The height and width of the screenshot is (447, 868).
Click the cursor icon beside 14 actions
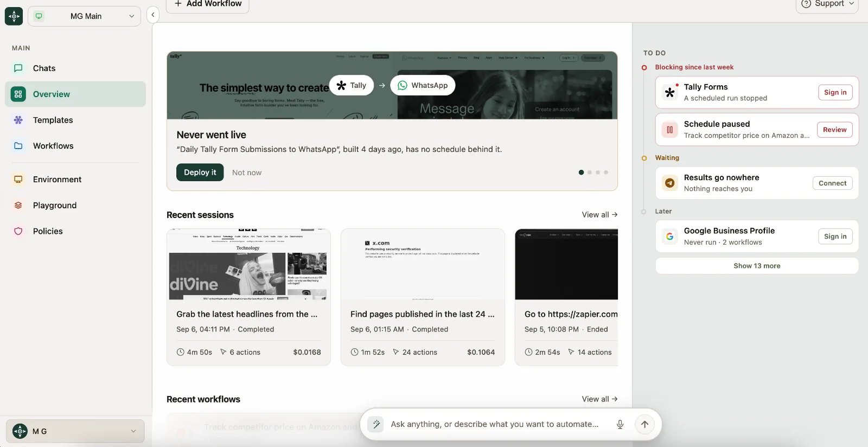[571, 352]
